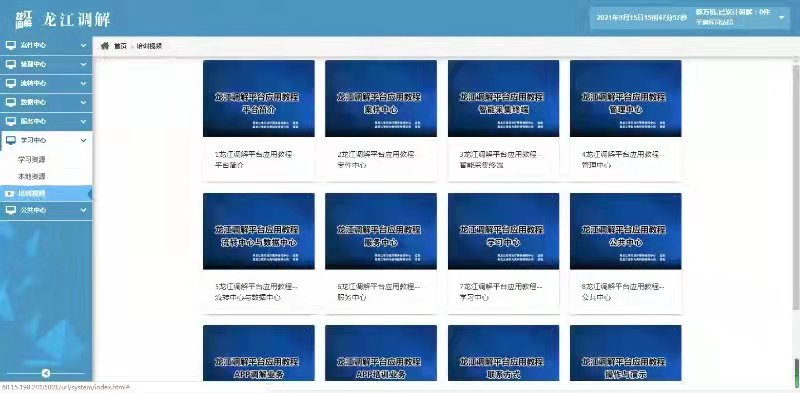Go to 首页 in the breadcrumb
This screenshot has width=800, height=393.
click(x=120, y=46)
